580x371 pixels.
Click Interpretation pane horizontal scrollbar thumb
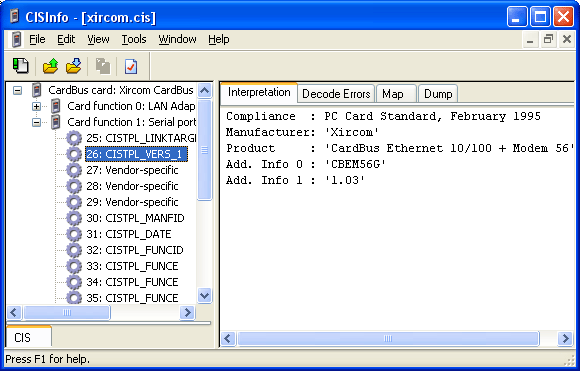tap(388, 338)
